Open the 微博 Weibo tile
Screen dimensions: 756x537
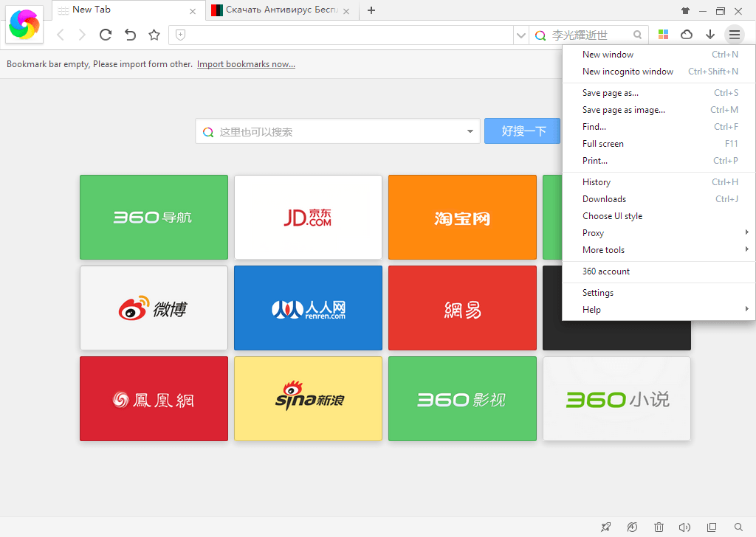tap(154, 308)
